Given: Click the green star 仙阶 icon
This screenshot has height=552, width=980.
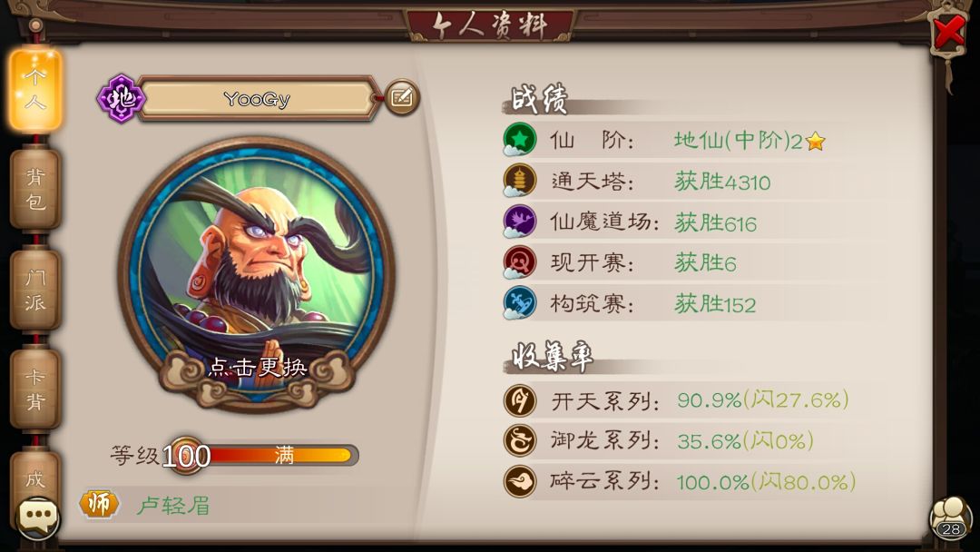Looking at the screenshot, I should tap(519, 140).
